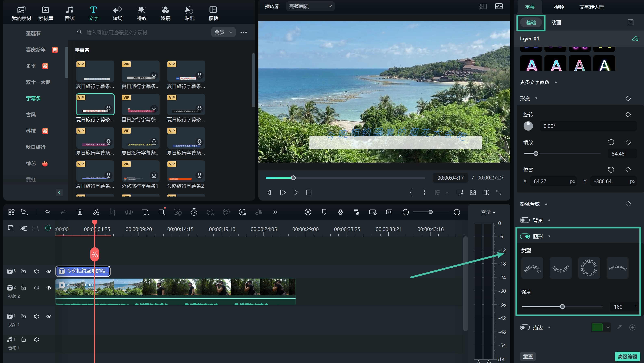The height and width of the screenshot is (363, 644).
Task: Open the stroke color dropdown arrow
Action: (x=608, y=327)
